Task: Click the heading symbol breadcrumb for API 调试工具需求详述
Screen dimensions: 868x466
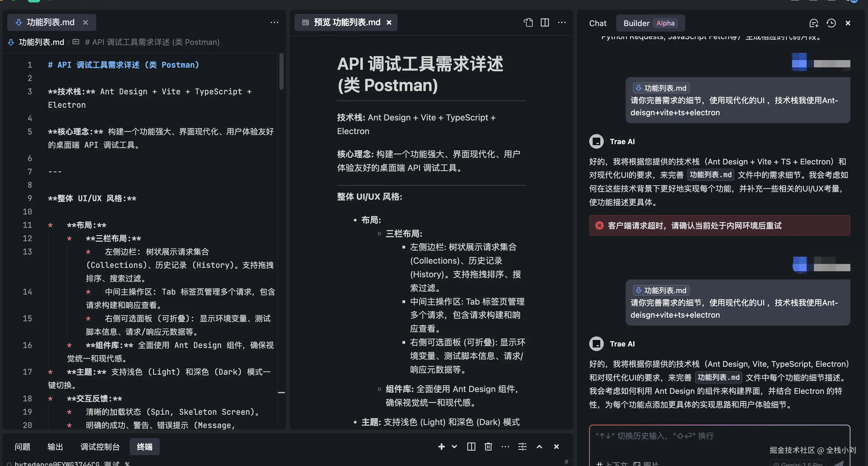Action: point(152,42)
